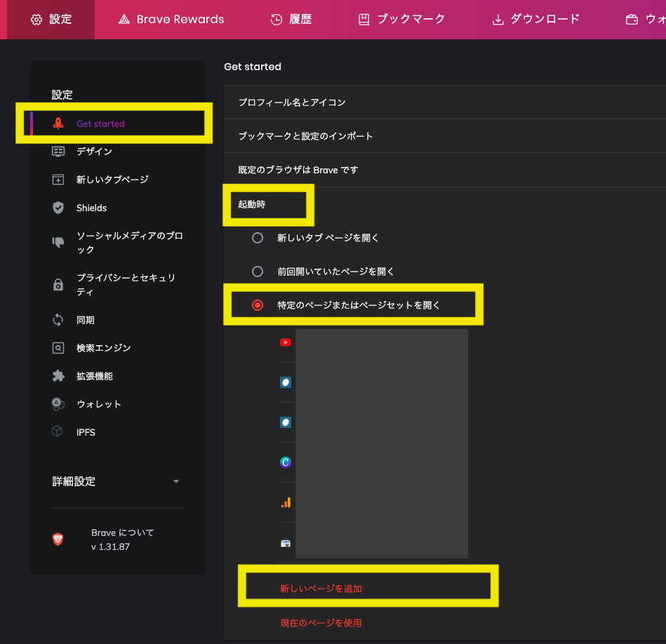Click the YouTube favicon in startup pages
This screenshot has height=644, width=666.
[x=286, y=342]
